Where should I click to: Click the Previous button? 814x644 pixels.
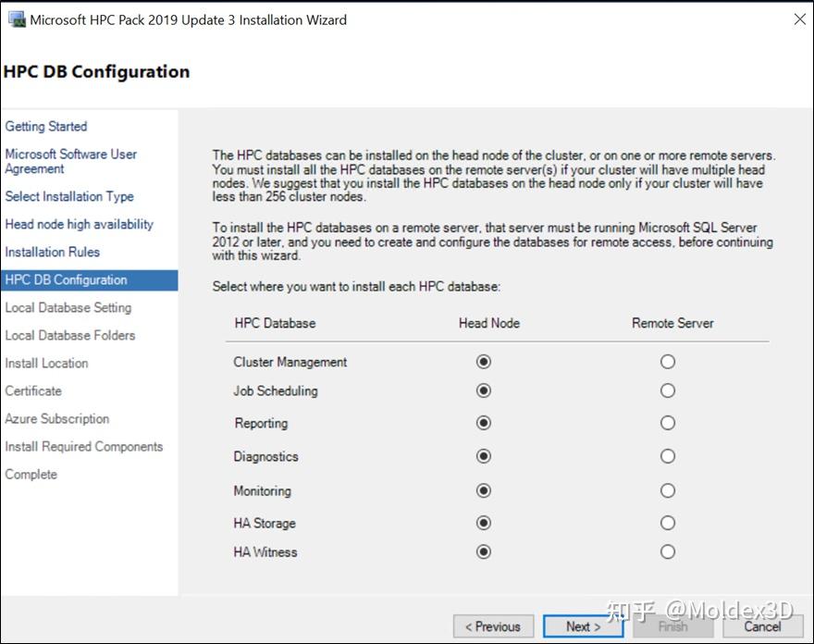pos(493,625)
